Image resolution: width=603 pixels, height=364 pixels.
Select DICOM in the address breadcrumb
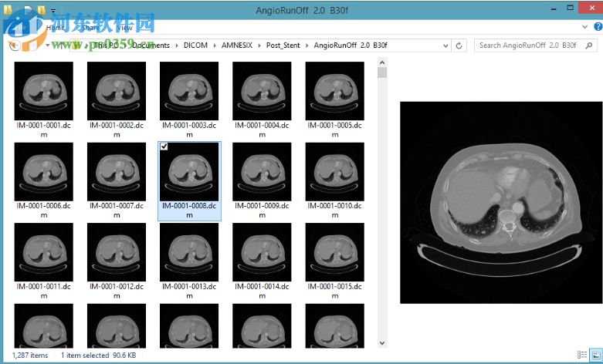pyautogui.click(x=195, y=45)
